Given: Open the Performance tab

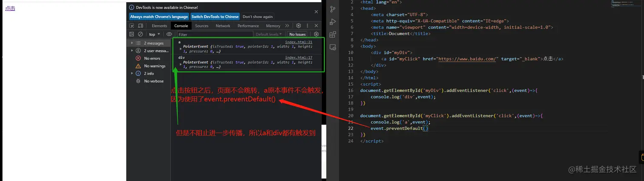Looking at the screenshot, I should click(248, 26).
